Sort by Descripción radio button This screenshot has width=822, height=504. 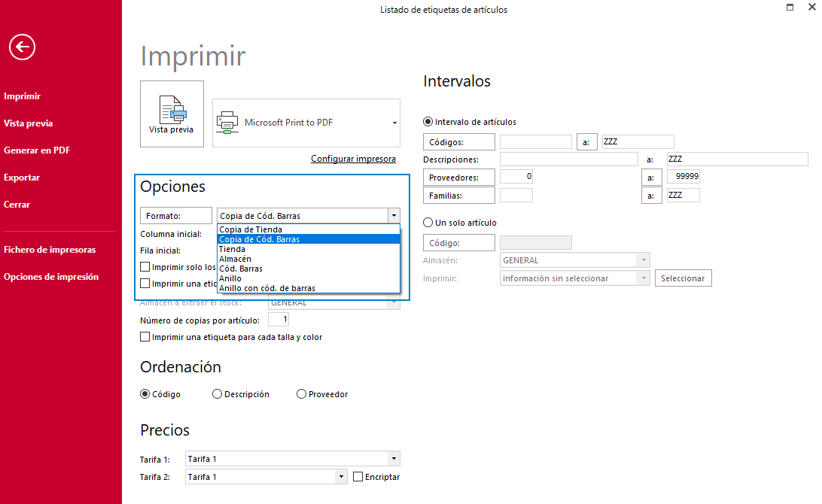pos(217,394)
